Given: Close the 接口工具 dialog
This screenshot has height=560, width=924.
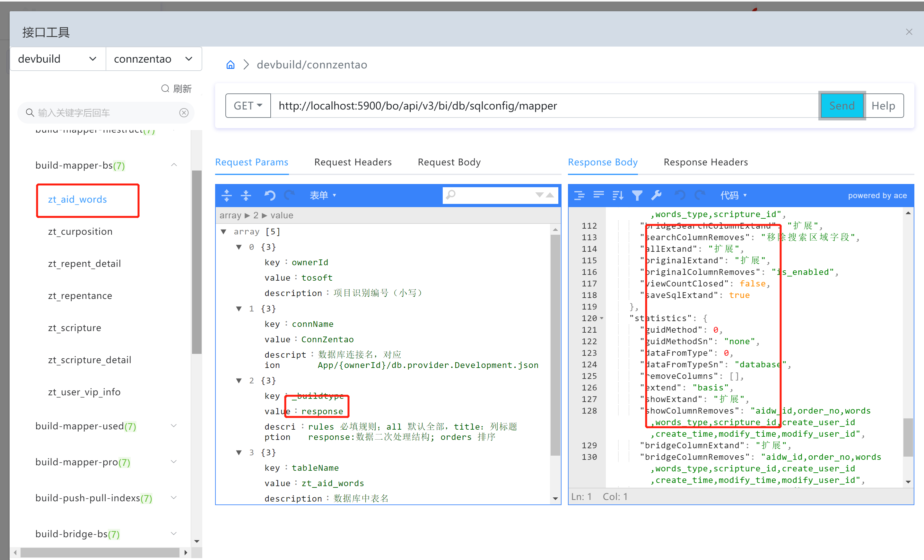Looking at the screenshot, I should pos(909,32).
